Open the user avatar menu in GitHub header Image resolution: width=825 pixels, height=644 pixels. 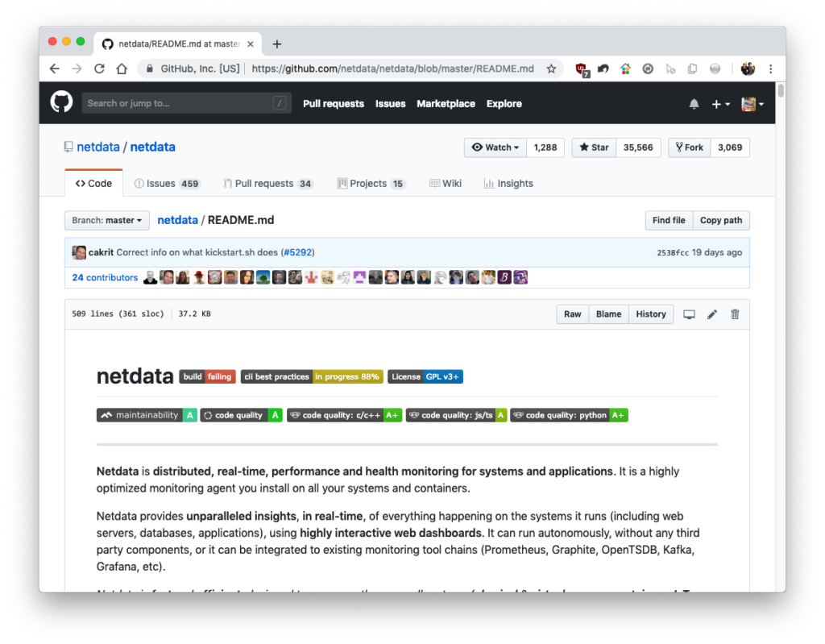pyautogui.click(x=752, y=104)
